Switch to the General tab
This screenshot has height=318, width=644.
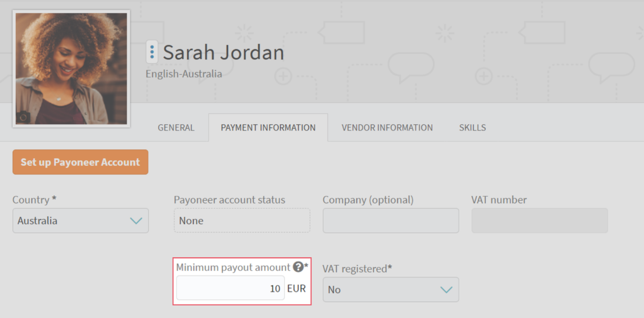(x=176, y=128)
